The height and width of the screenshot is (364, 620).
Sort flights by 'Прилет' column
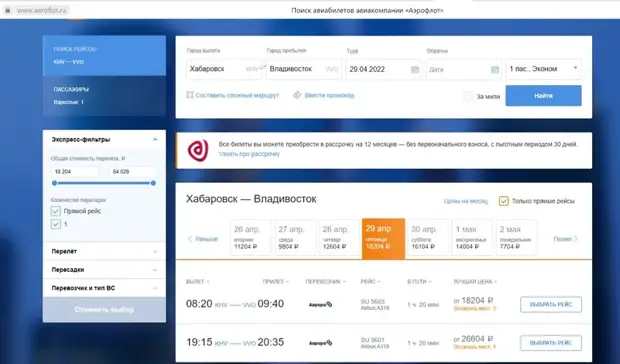click(x=276, y=282)
